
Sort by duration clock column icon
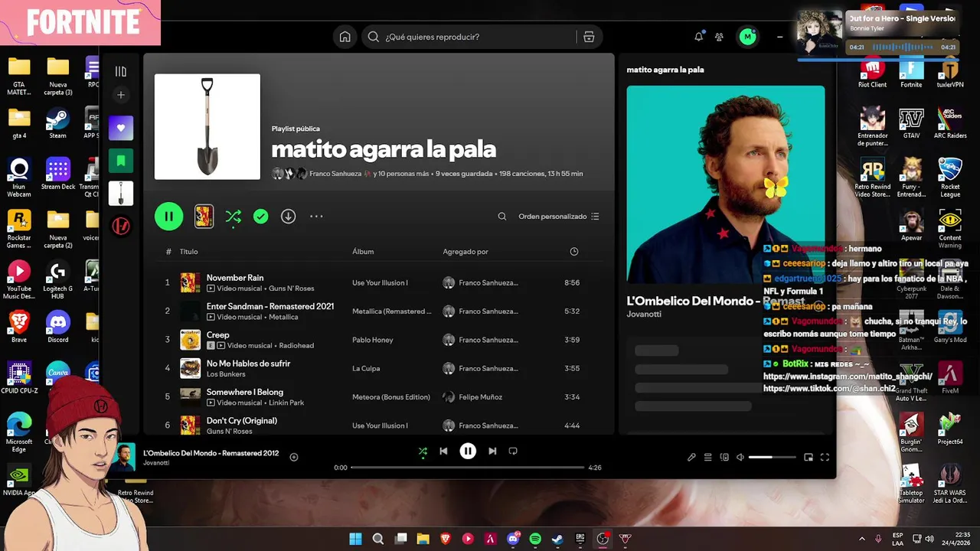click(x=574, y=252)
